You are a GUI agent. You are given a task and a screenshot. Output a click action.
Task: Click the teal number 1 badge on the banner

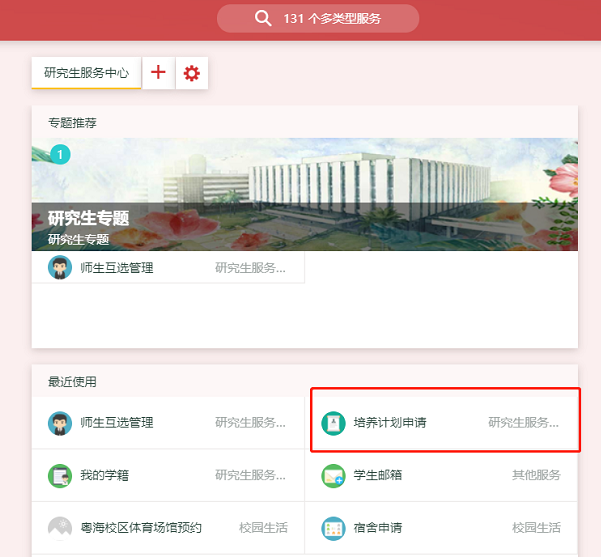60,154
